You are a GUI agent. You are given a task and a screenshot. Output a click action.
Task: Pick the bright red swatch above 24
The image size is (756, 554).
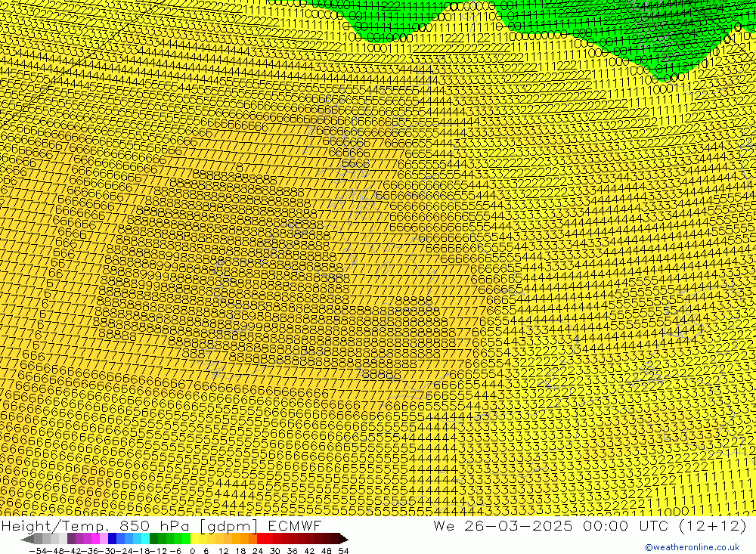261,539
